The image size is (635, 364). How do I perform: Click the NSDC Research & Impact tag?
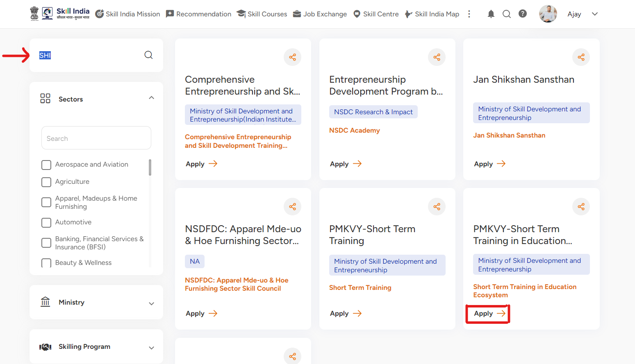coord(373,112)
